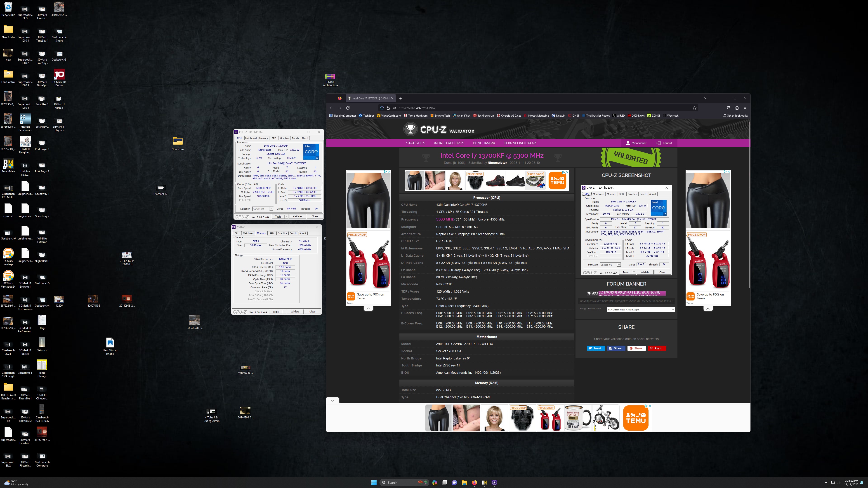The image size is (868, 488).
Task: Open Copilot Preview in taskbar
Action: 435,482
